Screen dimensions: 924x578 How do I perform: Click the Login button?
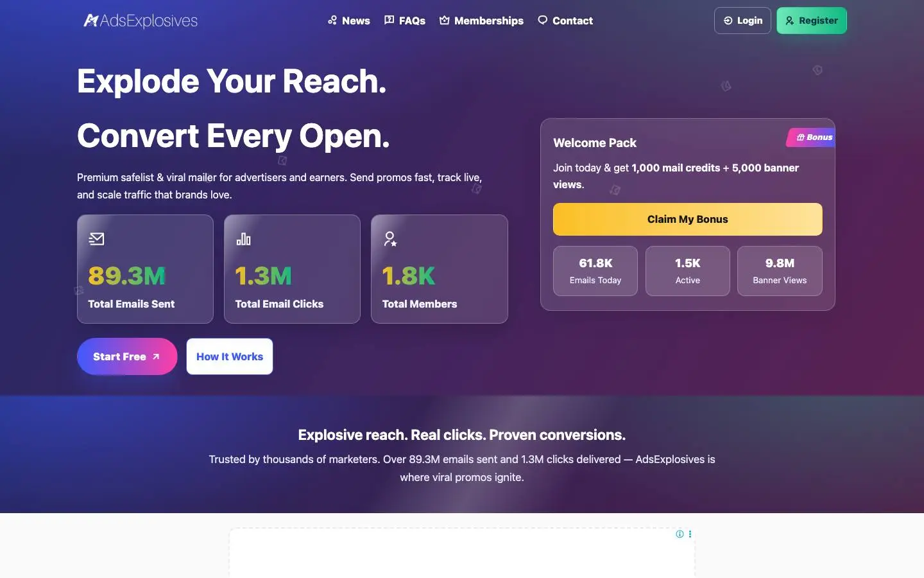[x=742, y=21]
